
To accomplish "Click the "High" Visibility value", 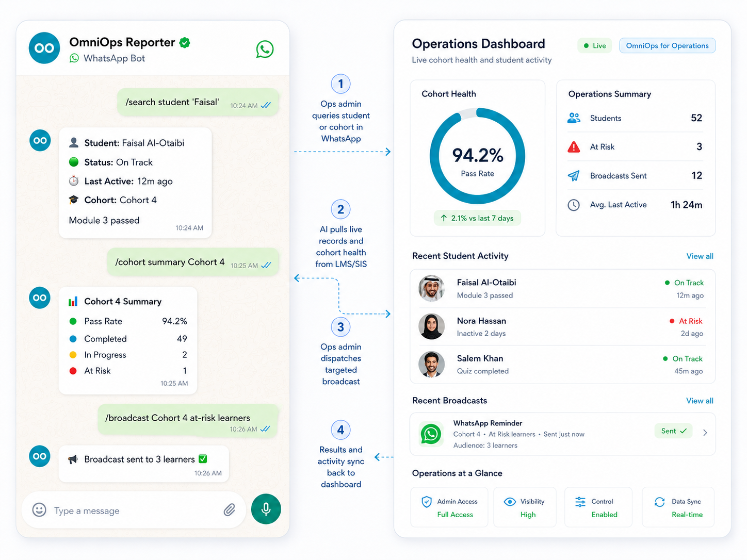I will click(x=528, y=515).
